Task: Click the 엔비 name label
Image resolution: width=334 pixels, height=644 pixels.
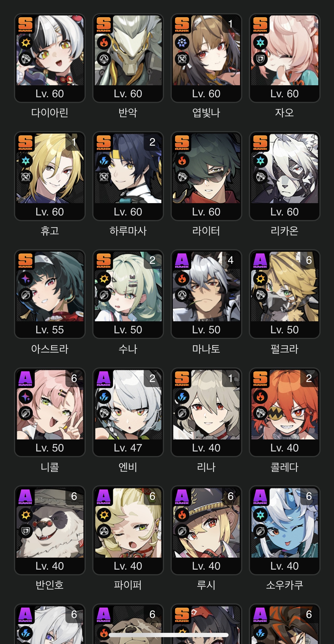Action: click(x=128, y=467)
